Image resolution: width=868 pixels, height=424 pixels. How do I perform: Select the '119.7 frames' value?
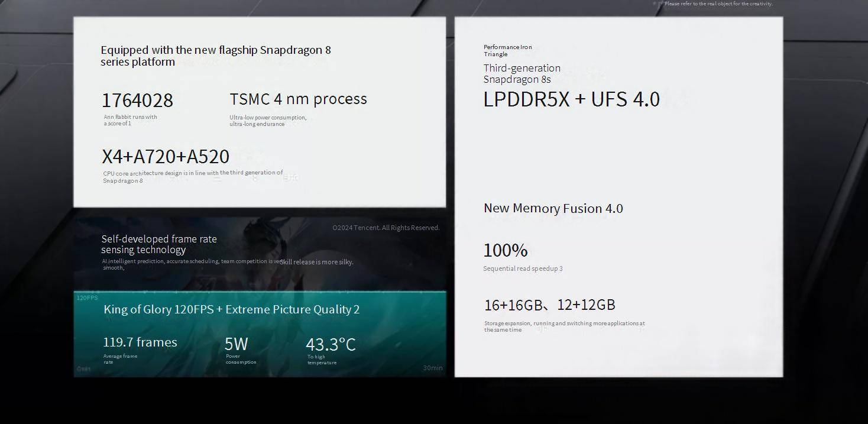coord(140,342)
